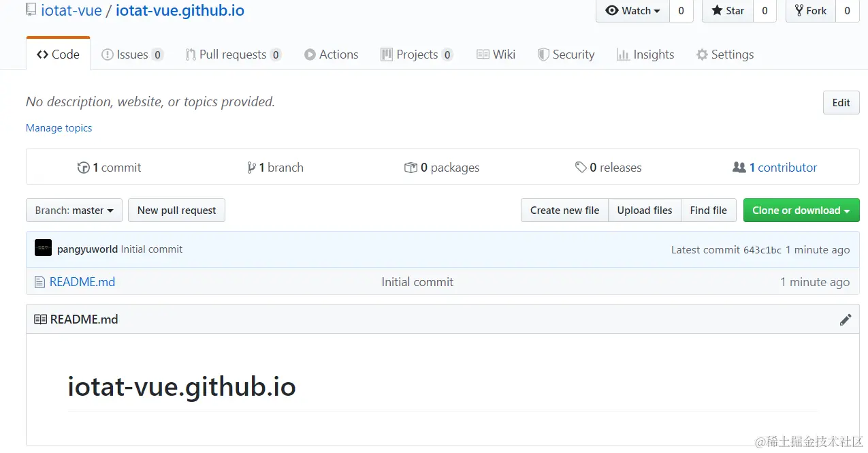
Task: Click the 'No description, website, or topics provided.' text
Action: [x=150, y=102]
